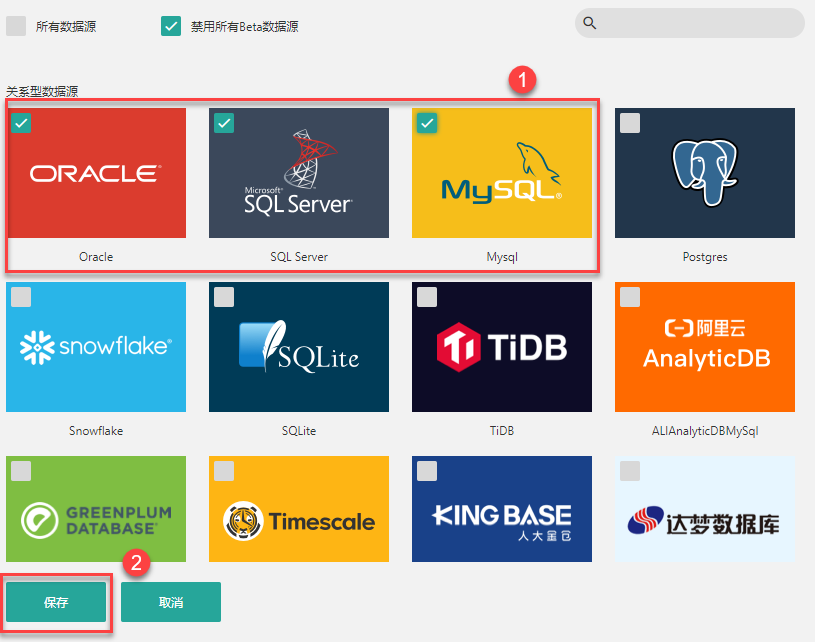Select the SQL Server logo tile
This screenshot has height=642, width=815.
298,174
